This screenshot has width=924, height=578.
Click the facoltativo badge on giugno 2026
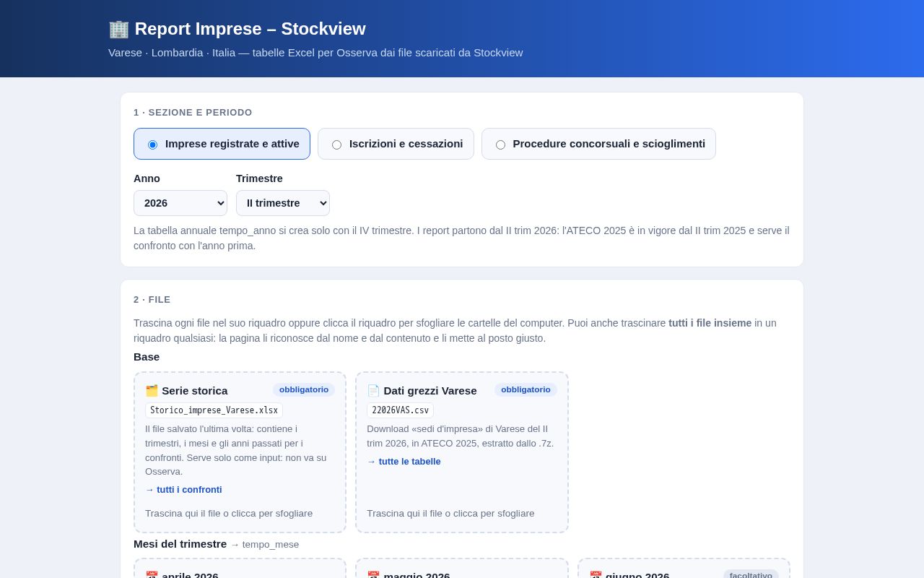(x=751, y=574)
